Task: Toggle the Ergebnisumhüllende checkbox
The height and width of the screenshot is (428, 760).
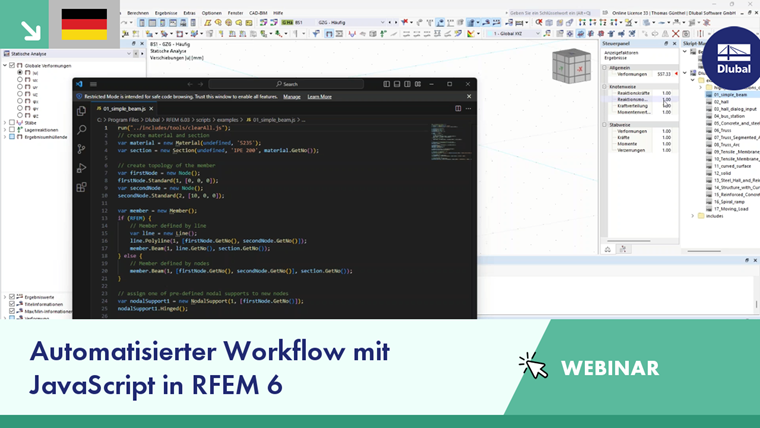Action: coord(12,137)
